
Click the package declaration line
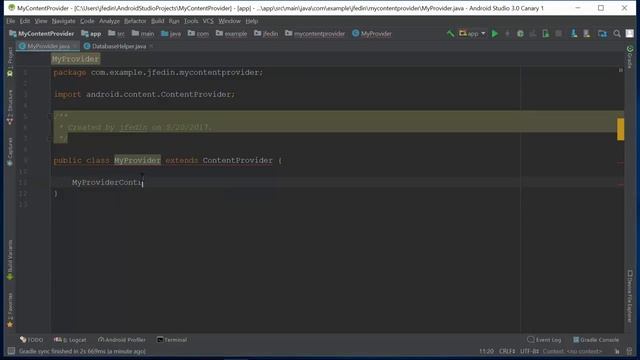(158, 72)
